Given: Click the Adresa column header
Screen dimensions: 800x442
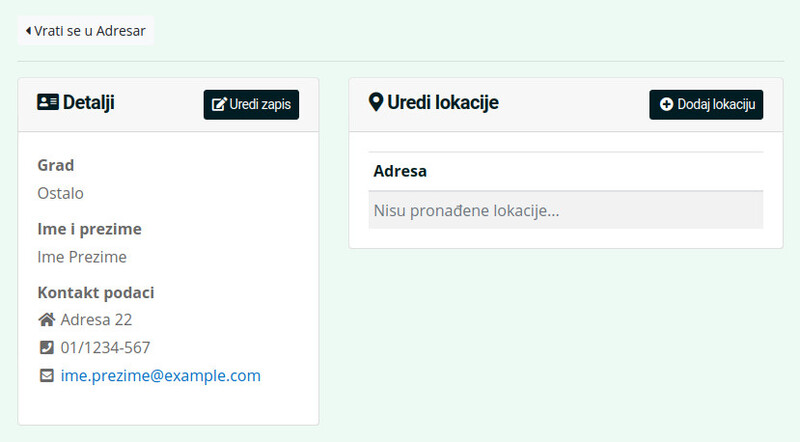Looking at the screenshot, I should pyautogui.click(x=400, y=171).
